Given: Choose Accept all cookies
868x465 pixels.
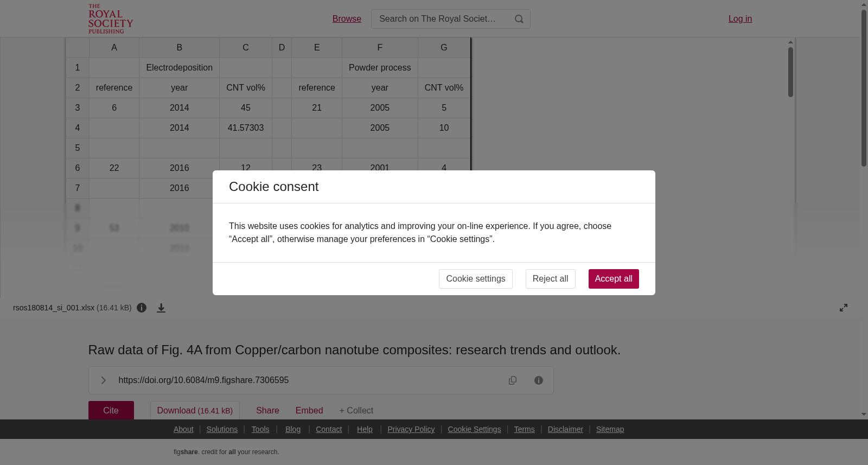Looking at the screenshot, I should coord(614,279).
